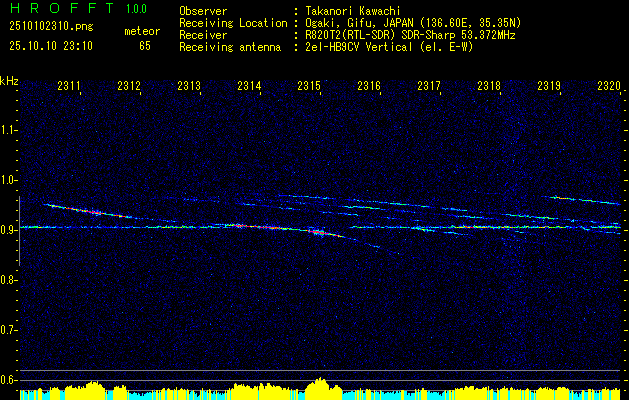Click the 1.0 frequency axis label
Screen dimensions: 629x400
pos(8,180)
